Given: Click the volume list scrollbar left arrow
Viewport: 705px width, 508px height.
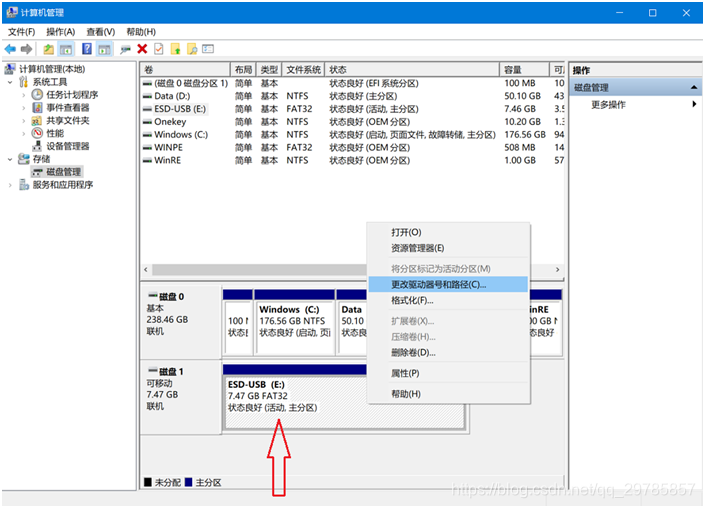Looking at the screenshot, I should point(146,270).
